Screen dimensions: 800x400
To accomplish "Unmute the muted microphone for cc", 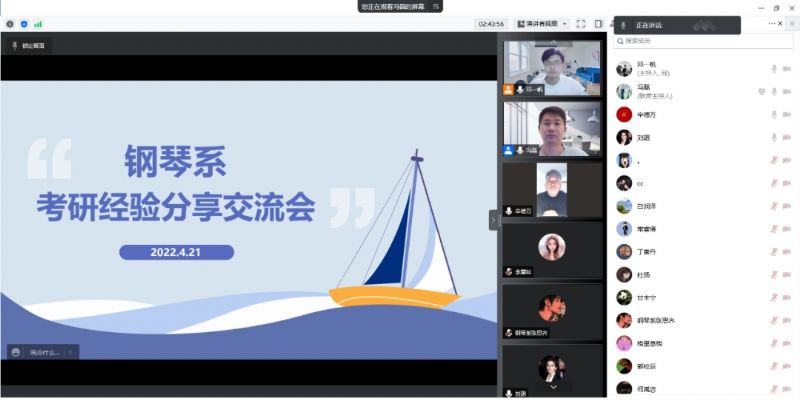I will tap(774, 183).
